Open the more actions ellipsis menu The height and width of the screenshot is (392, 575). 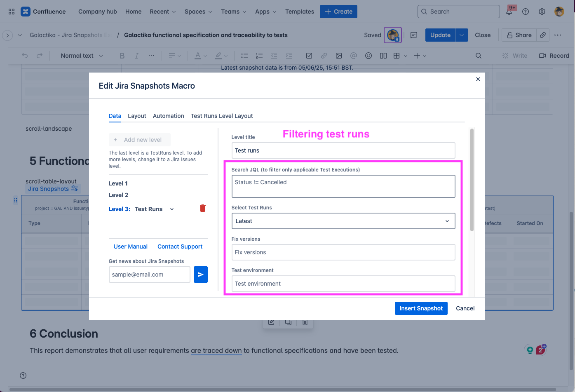point(558,35)
